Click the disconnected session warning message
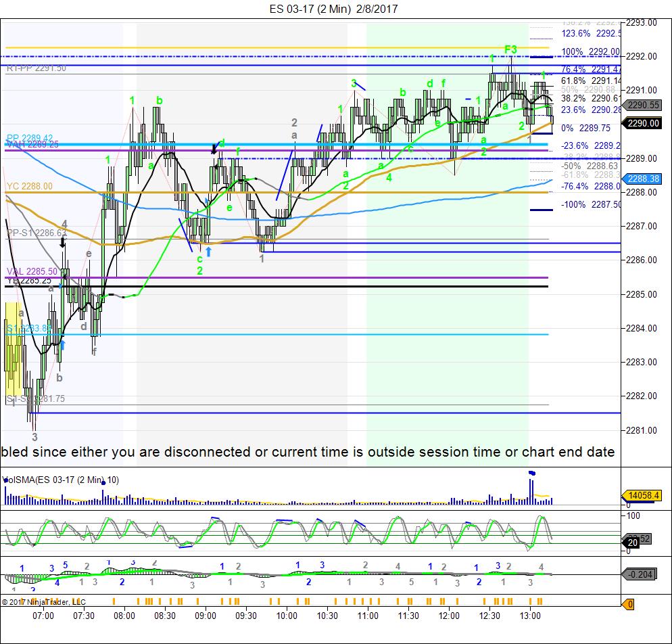 308,452
